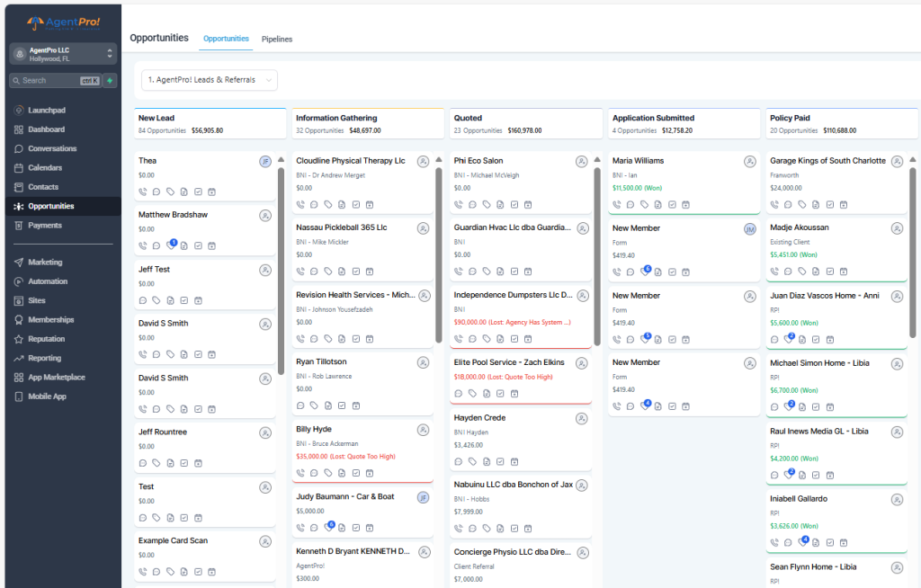The image size is (921, 588).
Task: Expand the AgentPro LLC account switcher
Action: coord(64,54)
